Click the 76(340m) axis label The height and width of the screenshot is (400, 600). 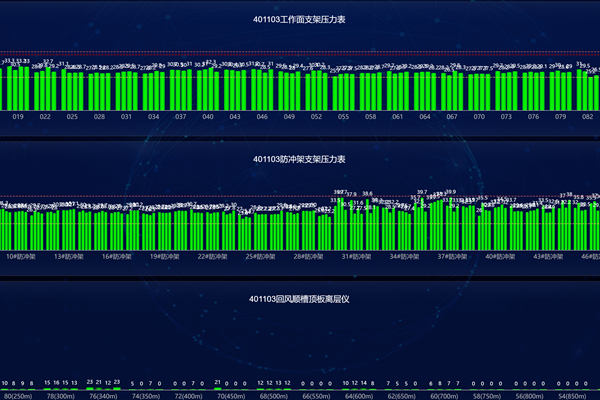[104, 395]
